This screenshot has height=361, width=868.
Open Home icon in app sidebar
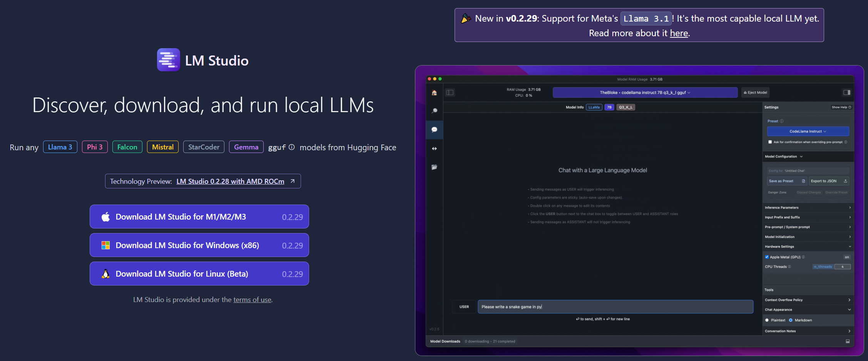click(x=434, y=92)
